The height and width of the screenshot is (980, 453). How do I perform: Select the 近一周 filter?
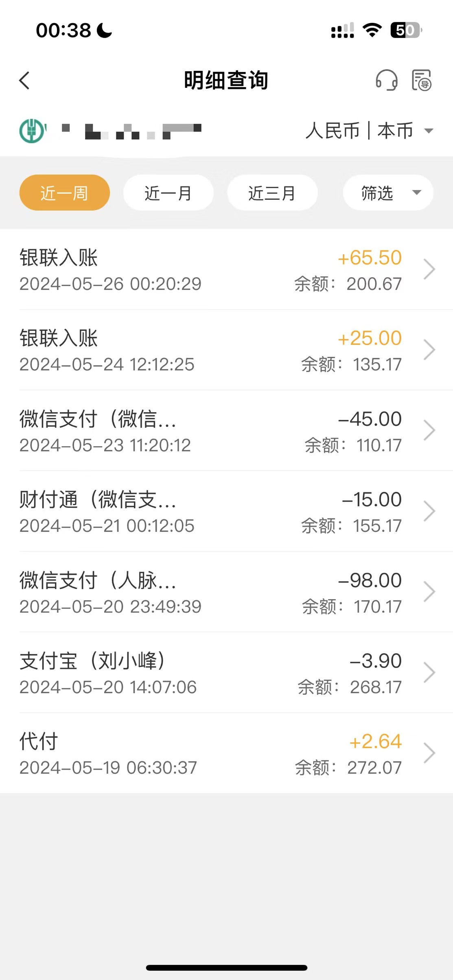64,192
